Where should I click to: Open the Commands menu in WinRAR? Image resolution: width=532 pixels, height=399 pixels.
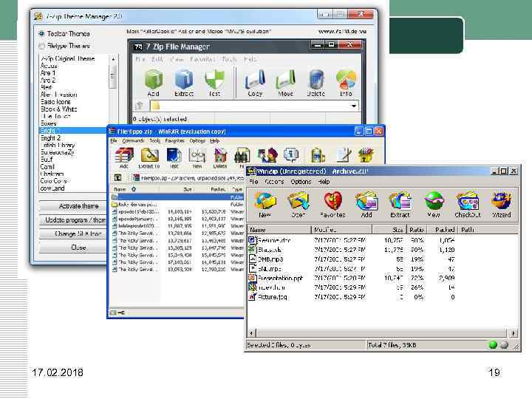[133, 140]
